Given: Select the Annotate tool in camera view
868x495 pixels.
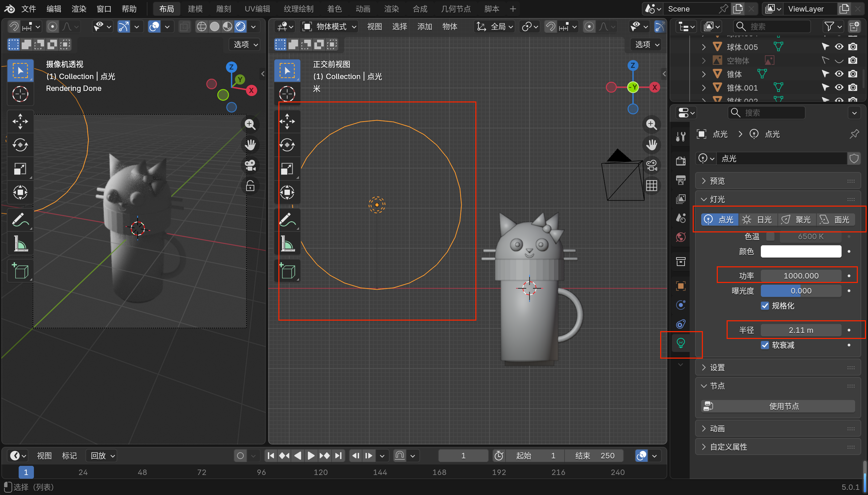Looking at the screenshot, I should click(20, 220).
